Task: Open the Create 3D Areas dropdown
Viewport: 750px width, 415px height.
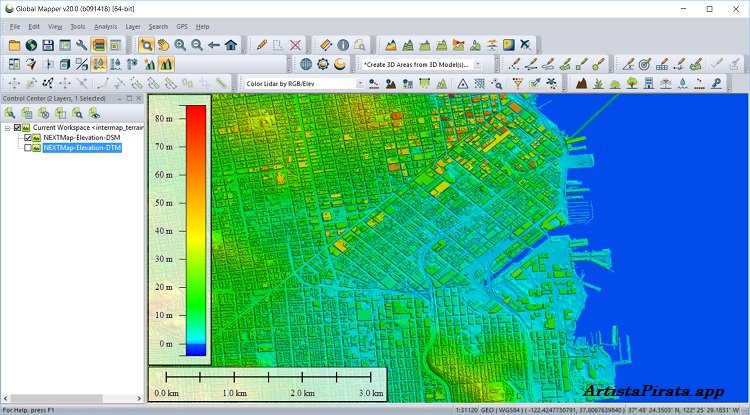Action: (x=477, y=64)
